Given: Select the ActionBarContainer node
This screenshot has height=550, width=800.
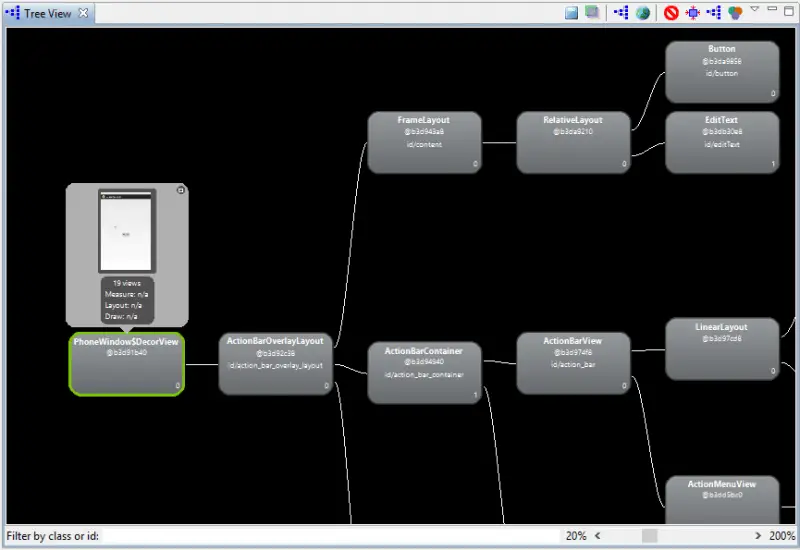Looking at the screenshot, I should pyautogui.click(x=424, y=373).
